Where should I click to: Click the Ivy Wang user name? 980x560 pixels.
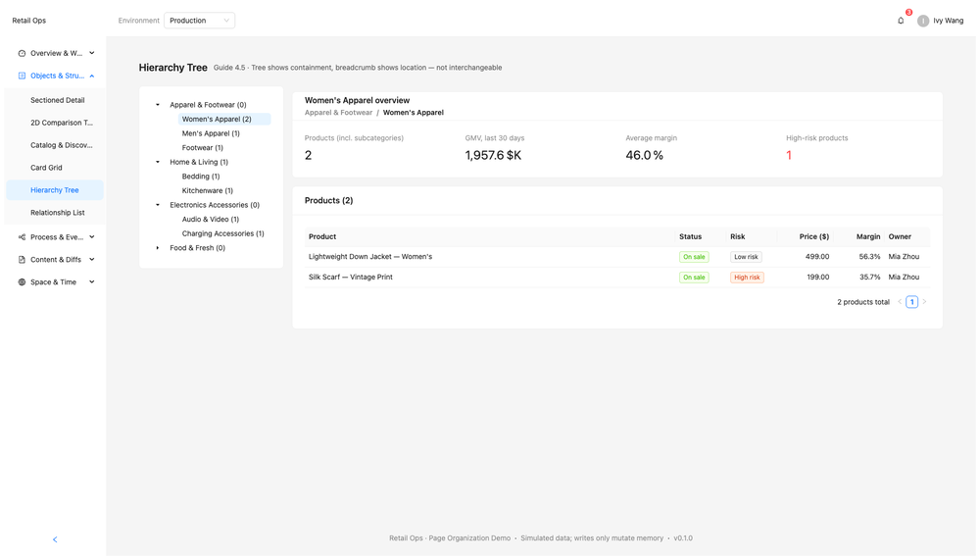pos(948,21)
